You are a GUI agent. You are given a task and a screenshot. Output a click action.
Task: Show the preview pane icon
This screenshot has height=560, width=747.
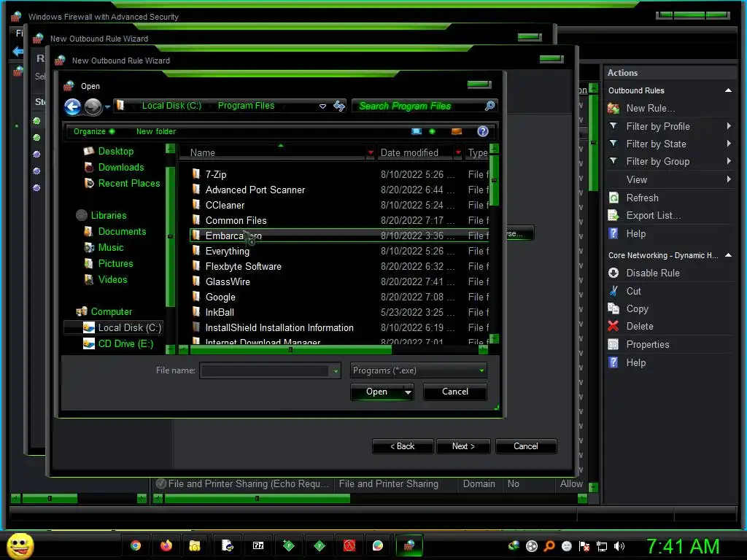point(457,131)
